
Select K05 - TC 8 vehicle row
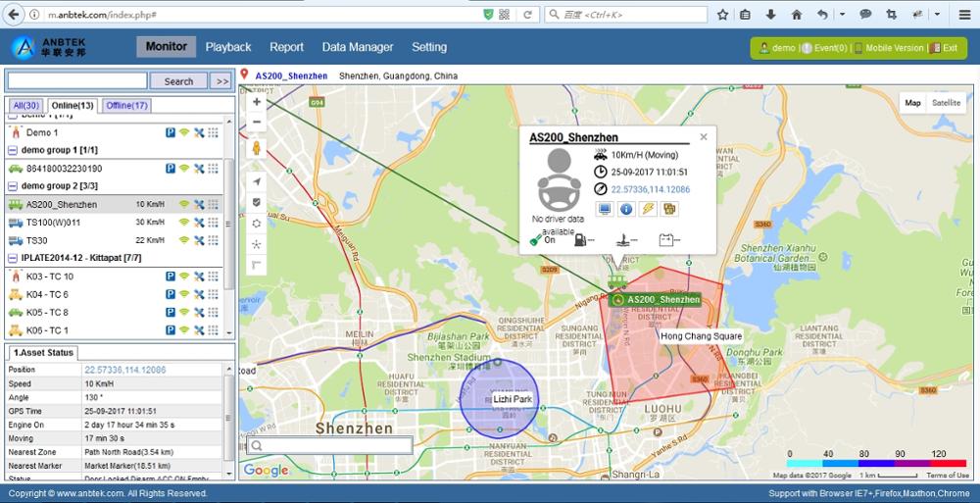(x=115, y=312)
